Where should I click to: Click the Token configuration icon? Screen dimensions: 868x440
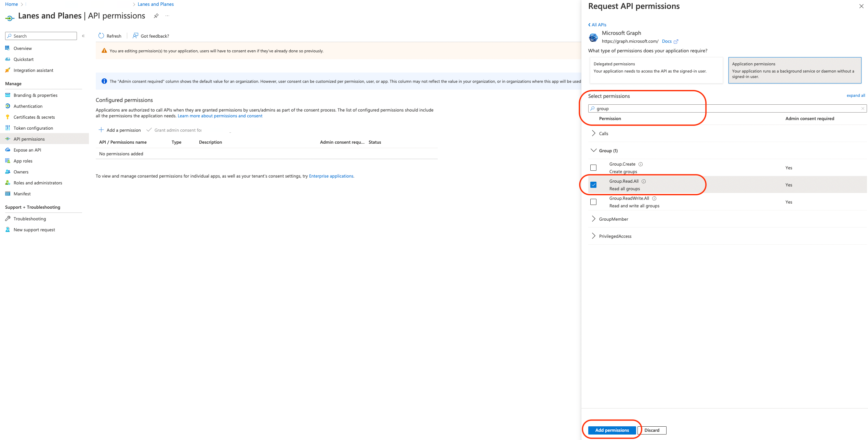point(8,128)
